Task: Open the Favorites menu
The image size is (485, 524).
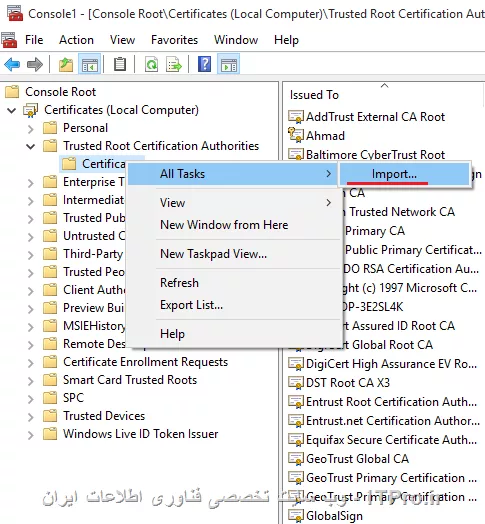Action: coord(174,40)
